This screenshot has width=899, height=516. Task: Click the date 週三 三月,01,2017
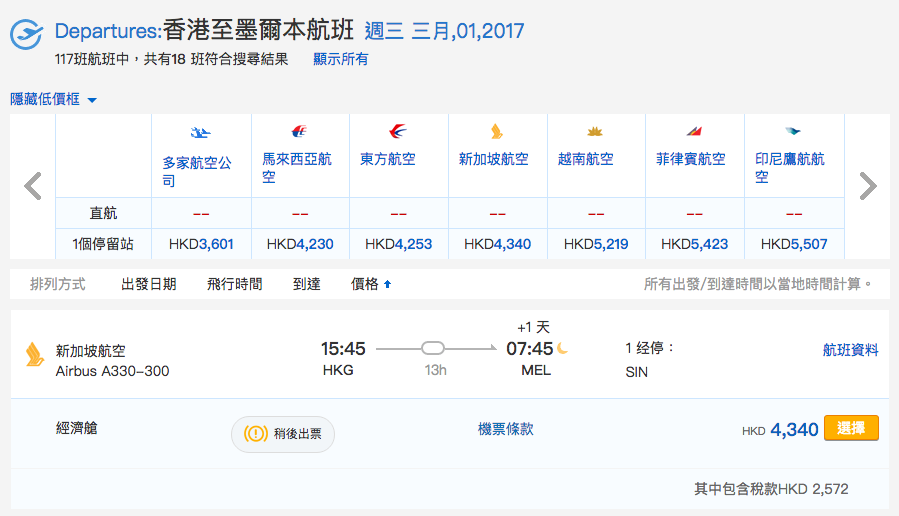tap(444, 31)
